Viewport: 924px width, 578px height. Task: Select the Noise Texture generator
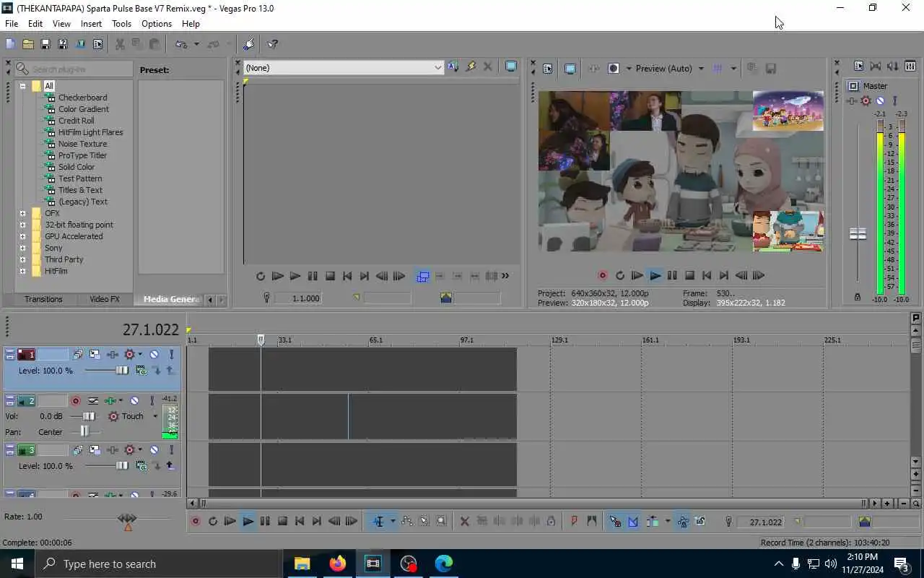point(82,144)
